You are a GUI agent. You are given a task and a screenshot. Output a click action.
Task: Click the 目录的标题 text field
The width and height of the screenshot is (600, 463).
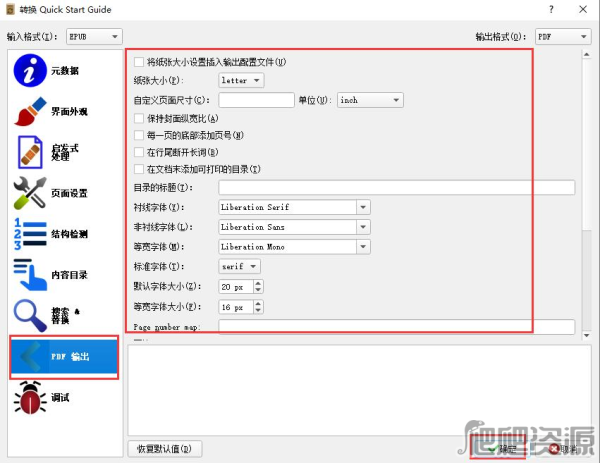tap(396, 187)
